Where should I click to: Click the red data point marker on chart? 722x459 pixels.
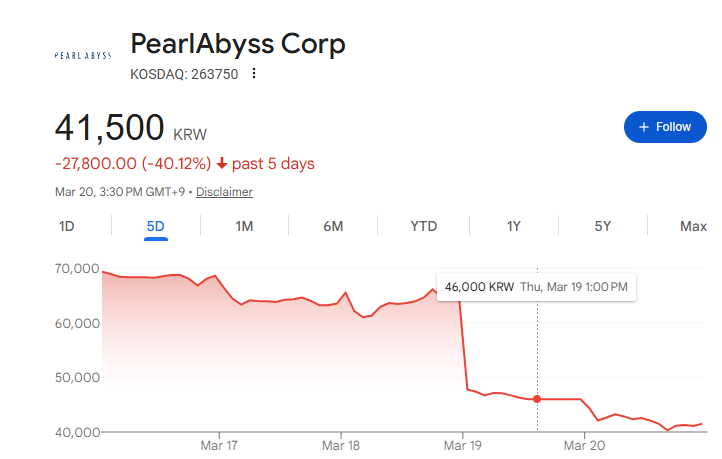537,399
